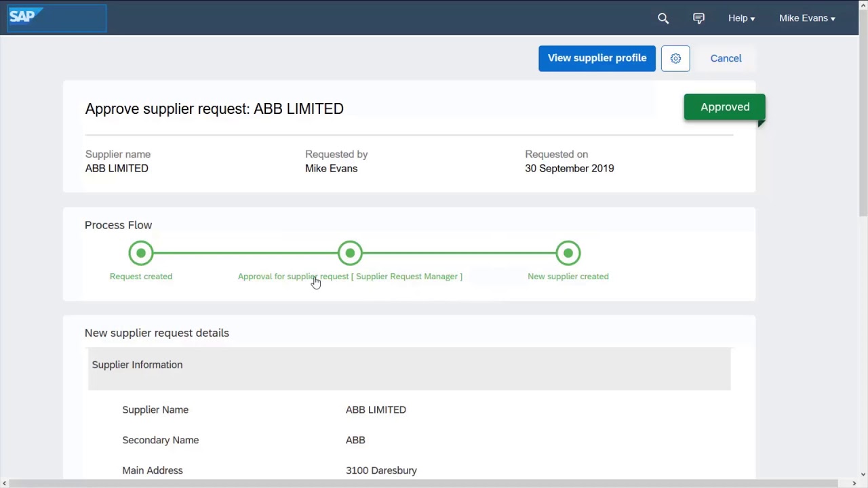Click the scroll right arrow
868x488 pixels.
click(x=854, y=483)
